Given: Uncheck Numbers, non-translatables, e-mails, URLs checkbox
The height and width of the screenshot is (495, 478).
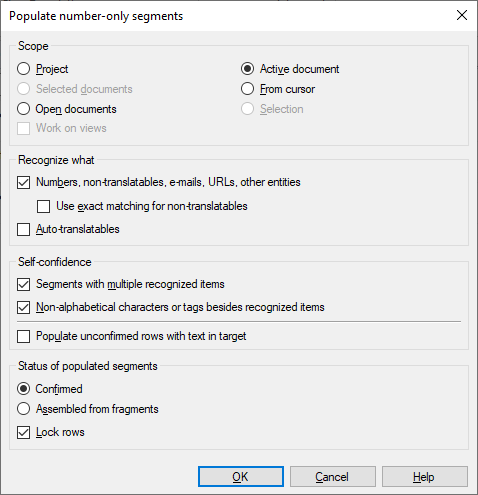Looking at the screenshot, I should [23, 182].
